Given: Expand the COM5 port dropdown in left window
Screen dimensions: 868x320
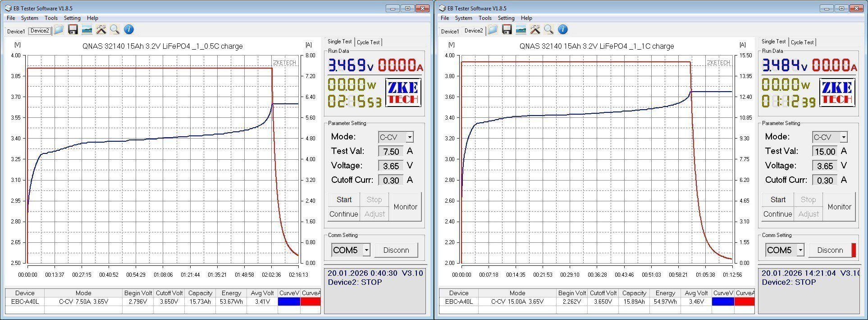Looking at the screenshot, I should point(366,250).
